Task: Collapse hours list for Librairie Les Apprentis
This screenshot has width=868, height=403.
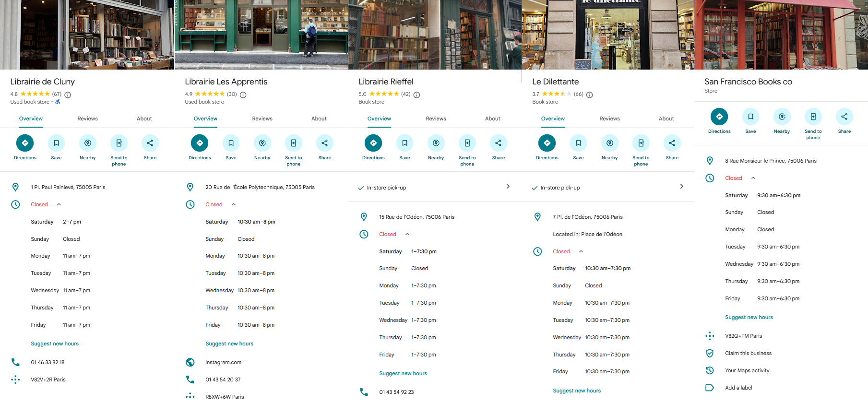Action: [234, 204]
